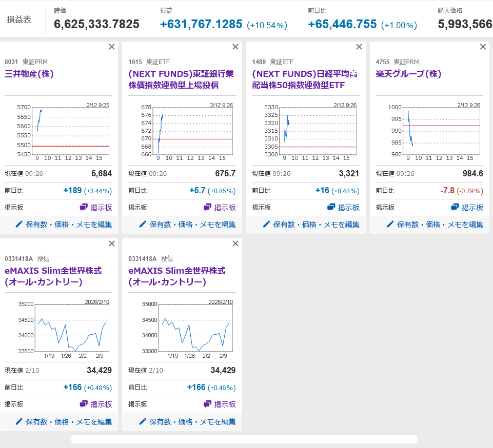The width and height of the screenshot is (493, 448).
Task: Open the 掲示板 chat icon for 楽天グループ
Action: (x=455, y=208)
